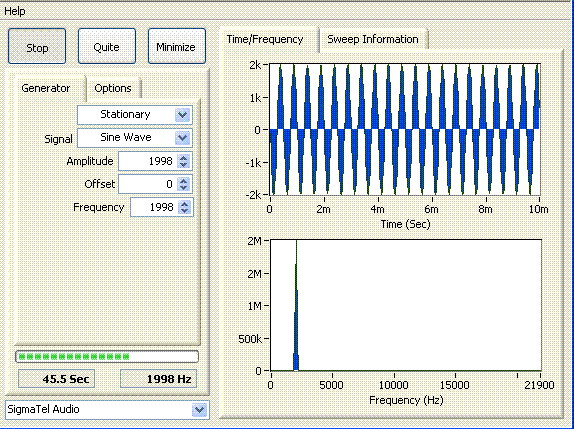The height and width of the screenshot is (429, 574).
Task: Click the spectrum peak near 2000 Hz
Action: (296, 305)
